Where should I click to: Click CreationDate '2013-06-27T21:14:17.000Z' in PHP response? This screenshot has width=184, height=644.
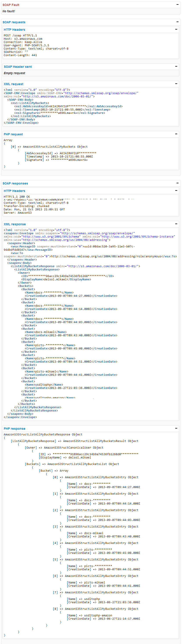[x=119, y=619]
